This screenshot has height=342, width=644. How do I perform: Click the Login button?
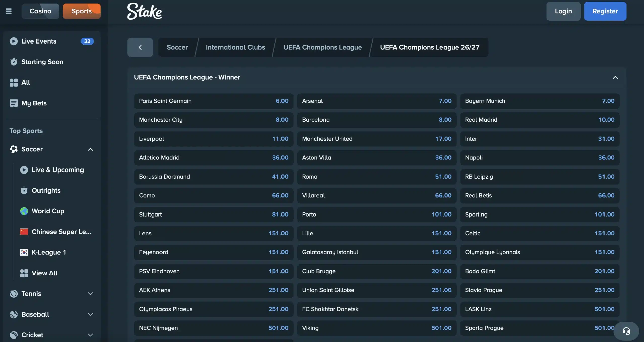tap(563, 11)
